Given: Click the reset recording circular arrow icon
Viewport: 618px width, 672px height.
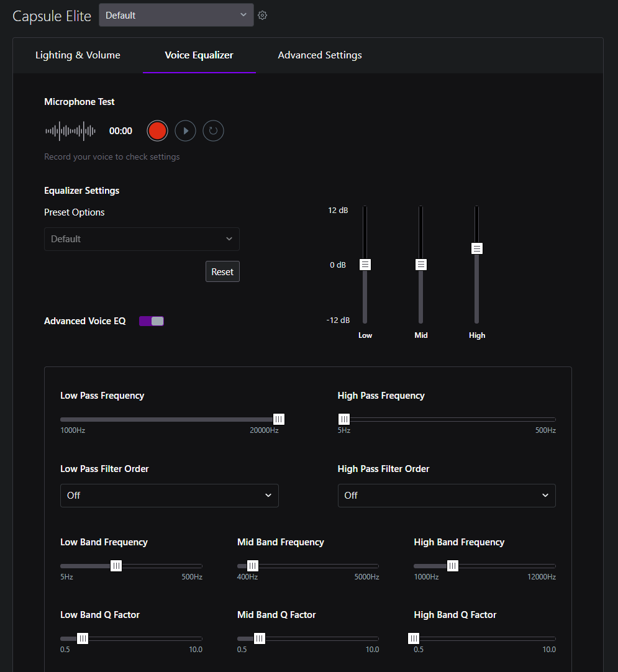Looking at the screenshot, I should (213, 131).
